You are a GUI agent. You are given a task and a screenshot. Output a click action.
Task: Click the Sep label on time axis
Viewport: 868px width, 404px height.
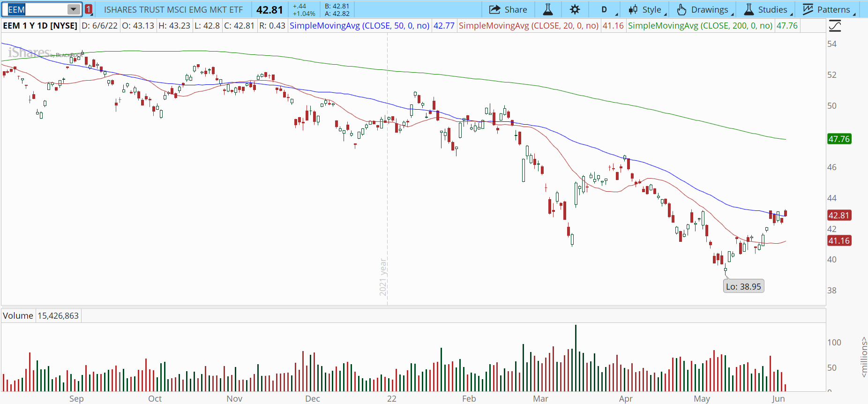pyautogui.click(x=76, y=399)
